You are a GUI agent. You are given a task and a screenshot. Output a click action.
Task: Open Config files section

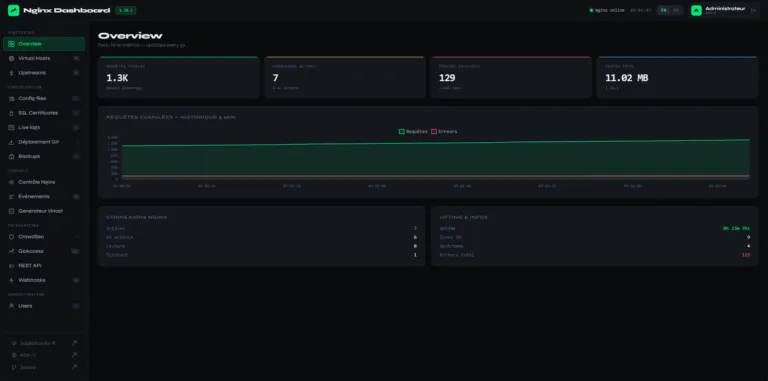pyautogui.click(x=44, y=98)
